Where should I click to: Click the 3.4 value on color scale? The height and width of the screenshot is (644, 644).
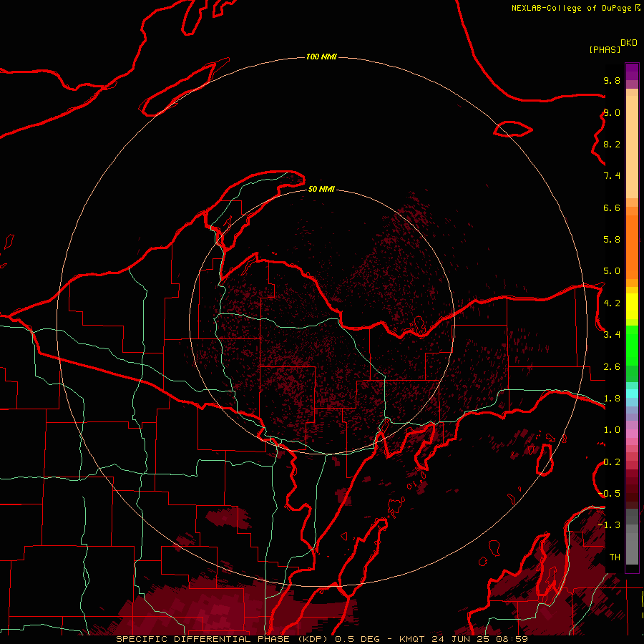coord(612,335)
